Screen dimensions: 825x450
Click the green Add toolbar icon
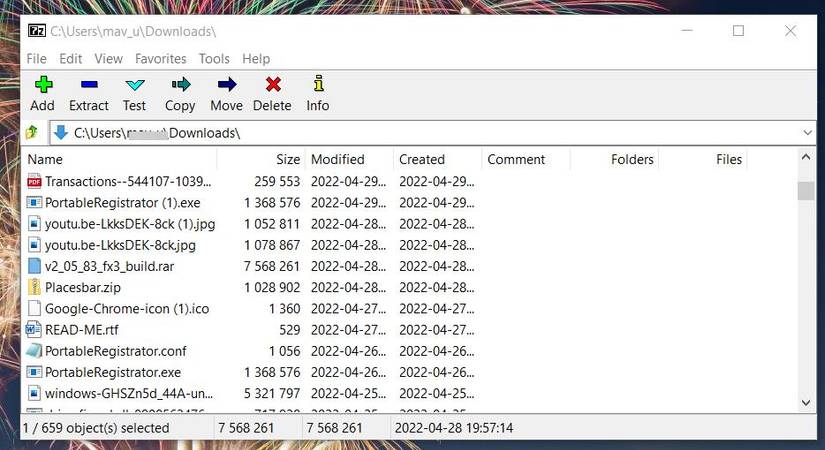tap(43, 84)
